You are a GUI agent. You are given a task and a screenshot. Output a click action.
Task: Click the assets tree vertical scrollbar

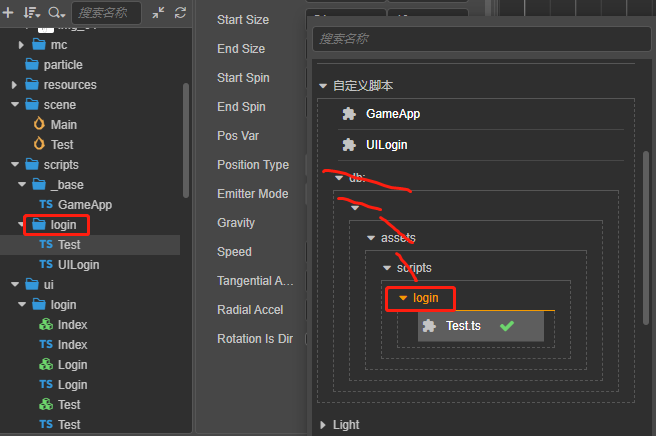pos(186,141)
